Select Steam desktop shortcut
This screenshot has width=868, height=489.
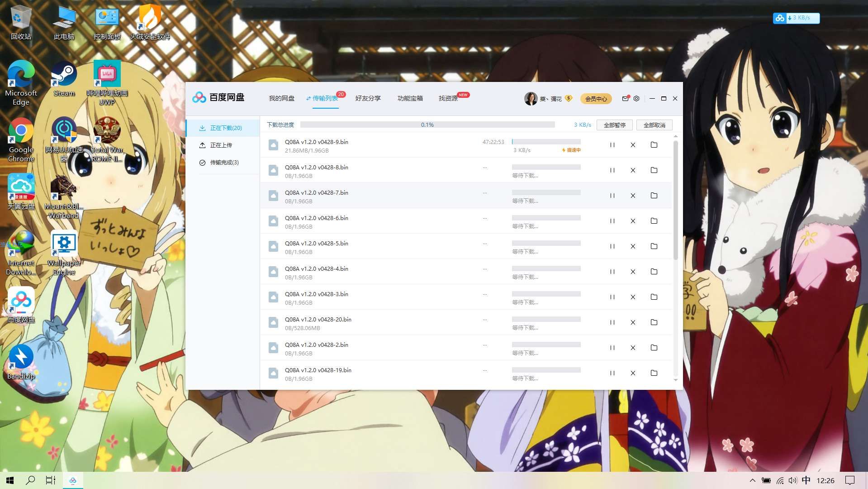click(64, 79)
